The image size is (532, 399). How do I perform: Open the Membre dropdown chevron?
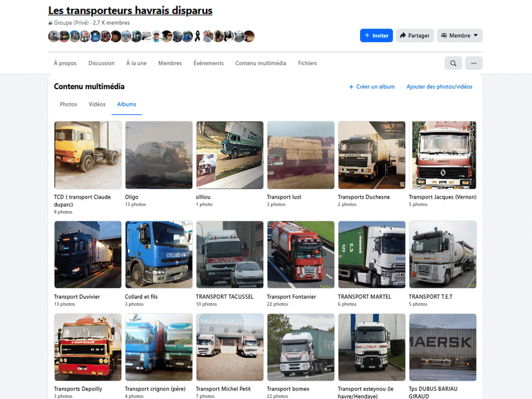pyautogui.click(x=475, y=36)
